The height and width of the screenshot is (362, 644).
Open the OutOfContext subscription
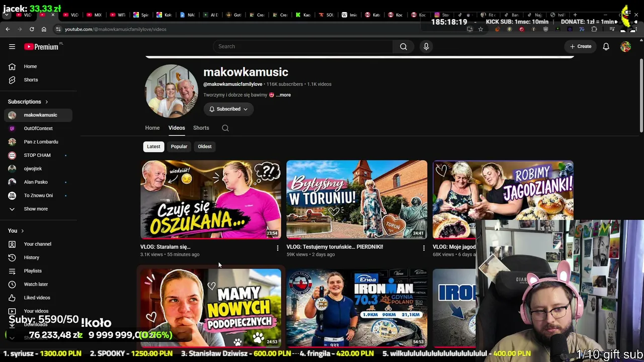(x=38, y=129)
